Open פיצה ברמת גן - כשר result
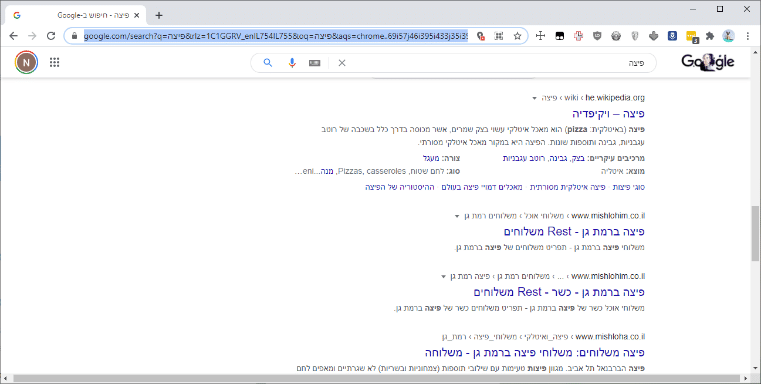761x384 pixels. pos(559,292)
